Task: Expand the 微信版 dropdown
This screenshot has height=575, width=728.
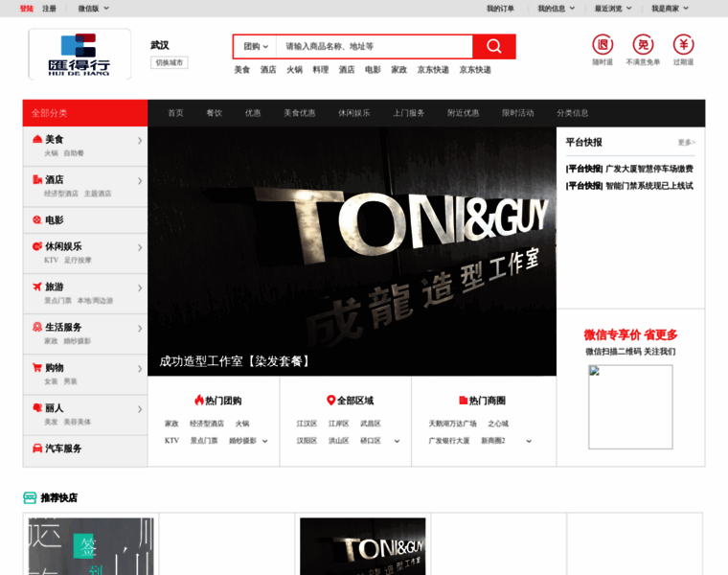Action: 93,9
